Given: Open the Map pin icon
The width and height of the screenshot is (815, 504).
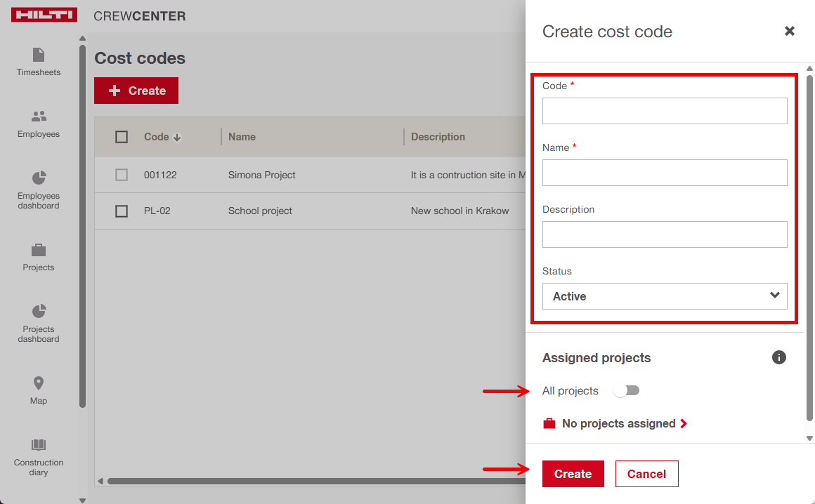Looking at the screenshot, I should [x=39, y=383].
